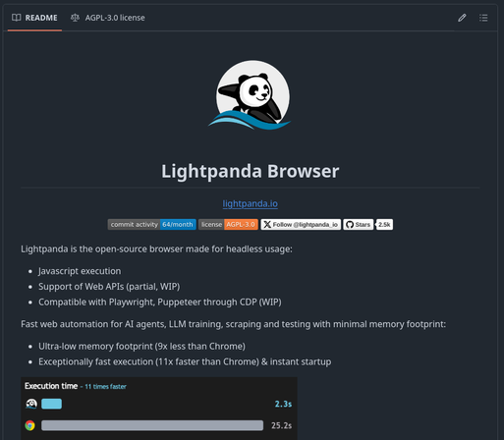The height and width of the screenshot is (440, 504).
Task: Click the Chrome logo in benchmark chart
Action: 30,425
